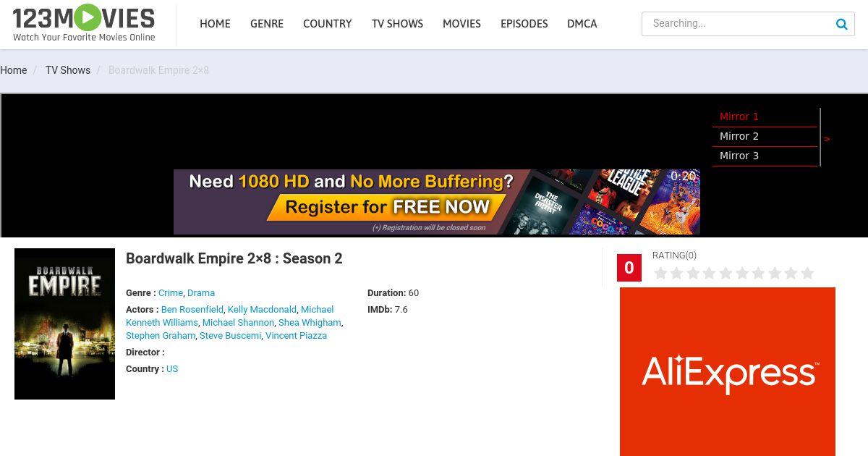Rate the episode with the first star

[660, 273]
